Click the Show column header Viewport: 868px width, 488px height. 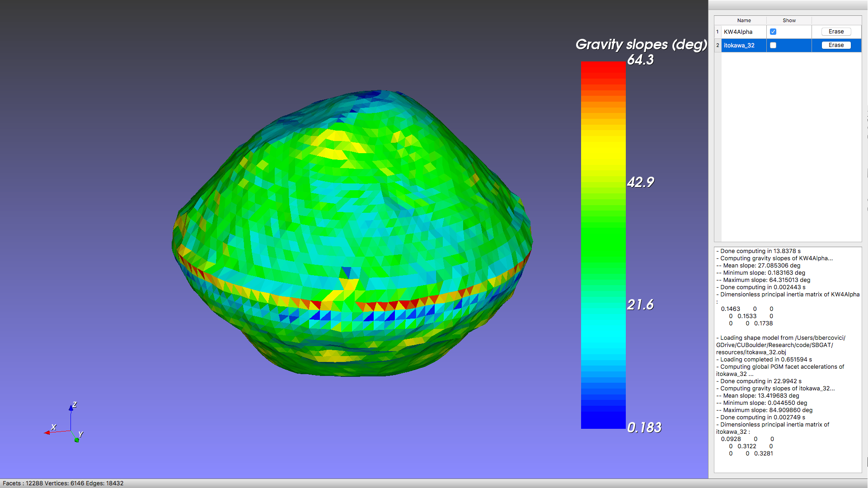[788, 20]
